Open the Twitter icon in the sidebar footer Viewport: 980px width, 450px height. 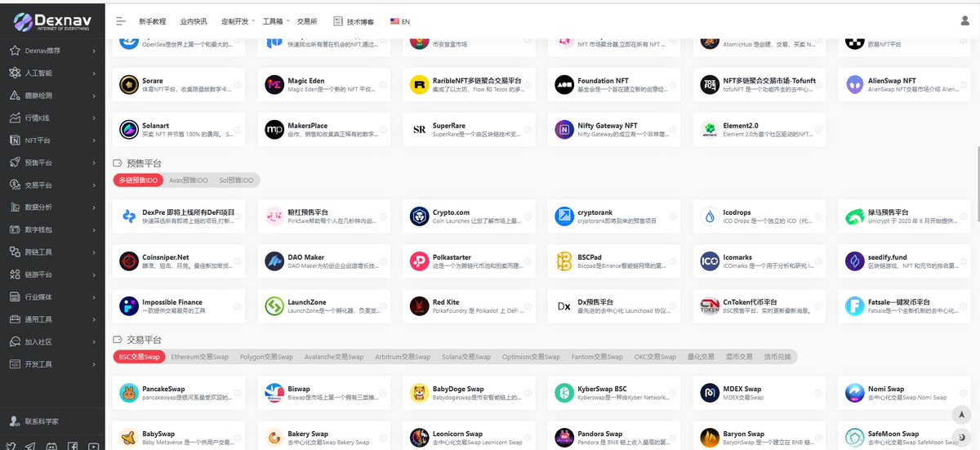coord(11,446)
